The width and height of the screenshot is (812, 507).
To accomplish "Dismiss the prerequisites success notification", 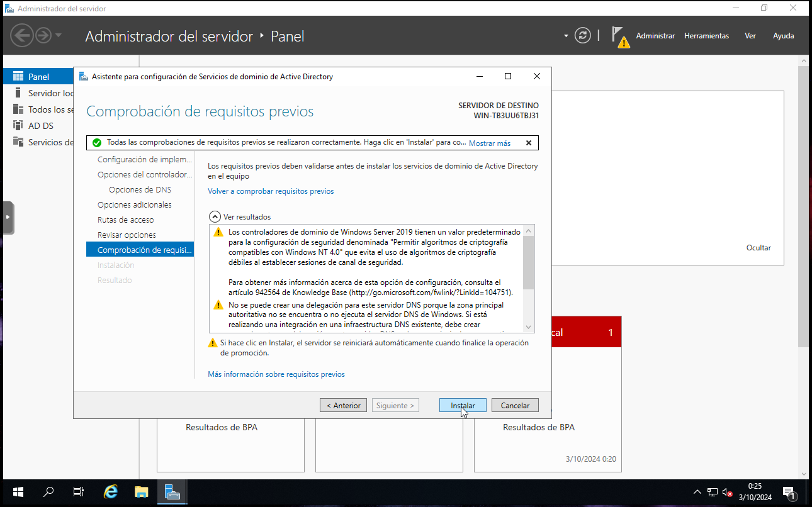I will click(x=529, y=143).
